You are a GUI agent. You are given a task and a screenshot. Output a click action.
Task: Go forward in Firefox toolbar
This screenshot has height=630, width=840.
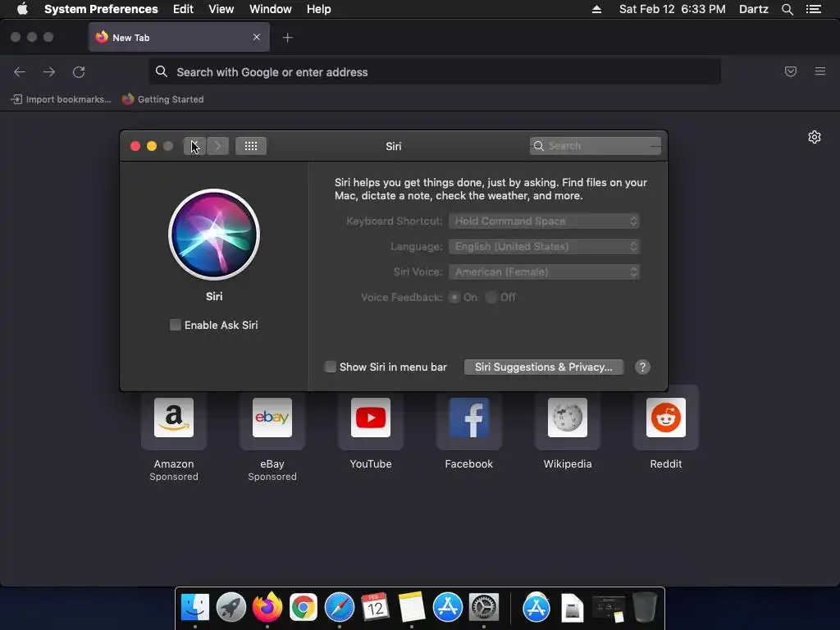click(49, 72)
